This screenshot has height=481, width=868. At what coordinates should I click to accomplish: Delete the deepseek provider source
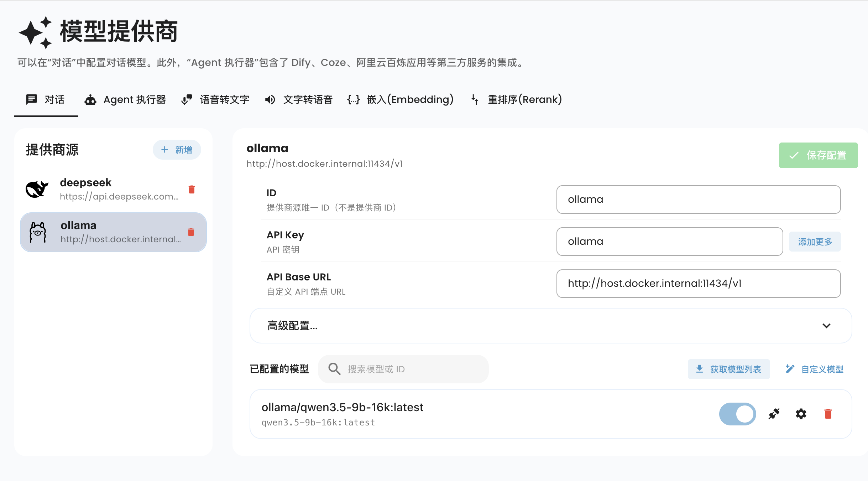[x=192, y=189]
